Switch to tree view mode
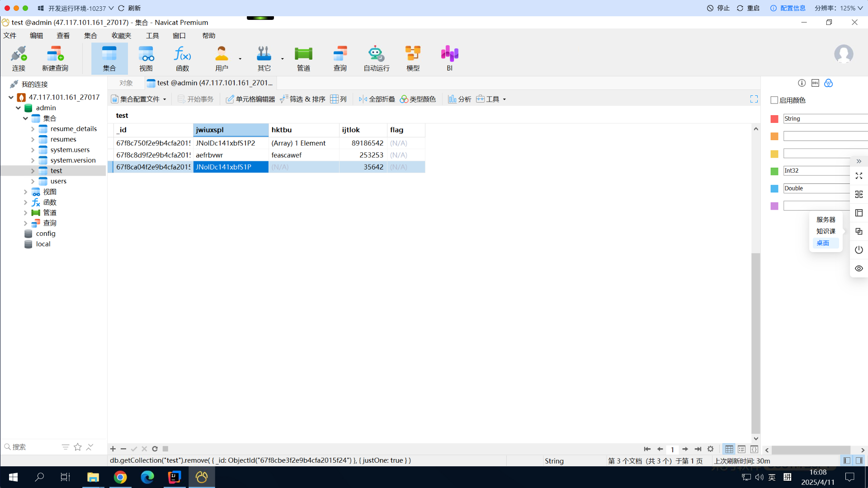 coord(741,449)
